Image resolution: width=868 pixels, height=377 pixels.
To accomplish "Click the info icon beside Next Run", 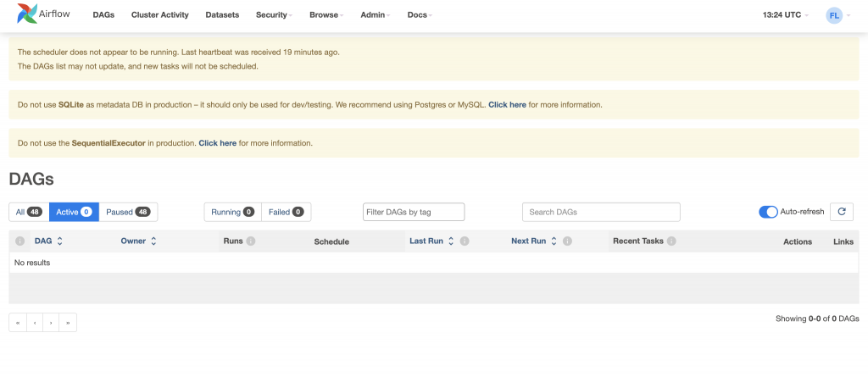I will (567, 241).
